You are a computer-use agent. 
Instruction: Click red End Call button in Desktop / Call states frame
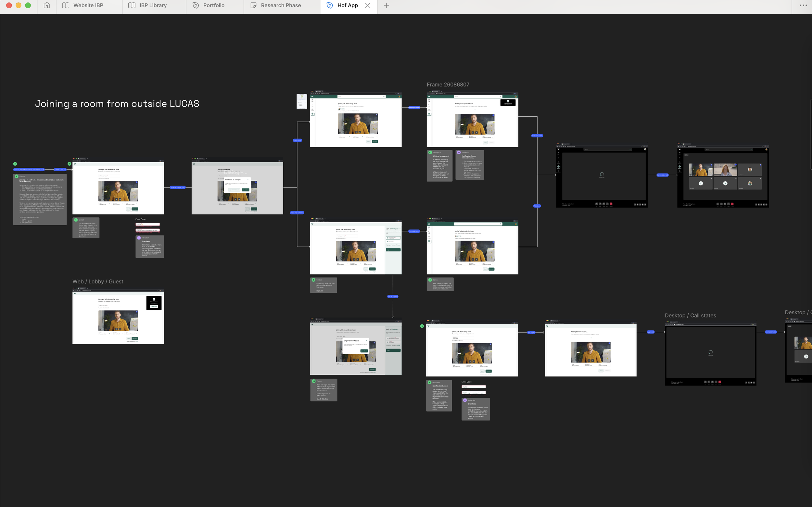pos(720,382)
